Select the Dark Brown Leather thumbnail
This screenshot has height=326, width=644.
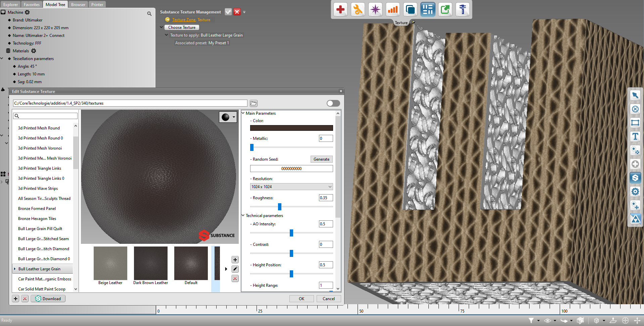(x=150, y=263)
